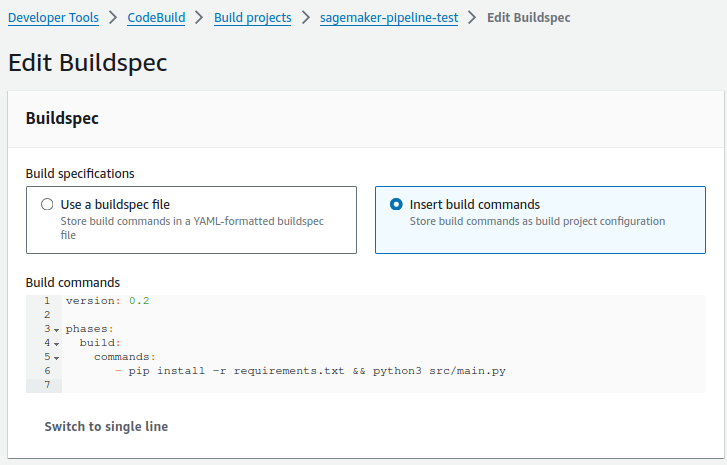Click the 'phases:' text in the editor

tap(90, 329)
